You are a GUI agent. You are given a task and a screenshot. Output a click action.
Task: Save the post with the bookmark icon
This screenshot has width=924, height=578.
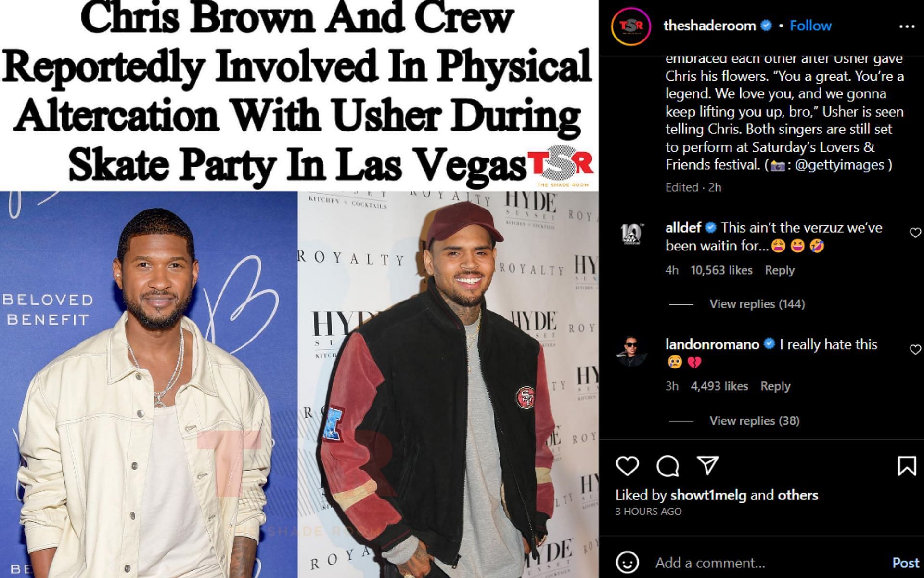(x=907, y=466)
